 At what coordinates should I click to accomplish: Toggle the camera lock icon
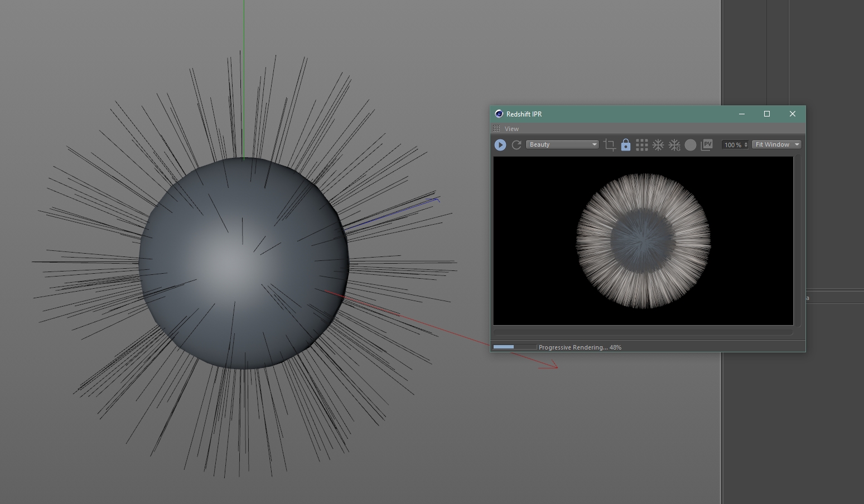tap(625, 145)
